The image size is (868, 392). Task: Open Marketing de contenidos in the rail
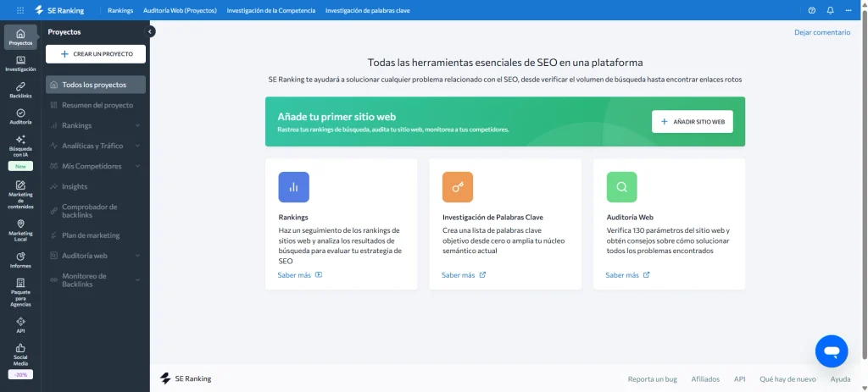20,196
